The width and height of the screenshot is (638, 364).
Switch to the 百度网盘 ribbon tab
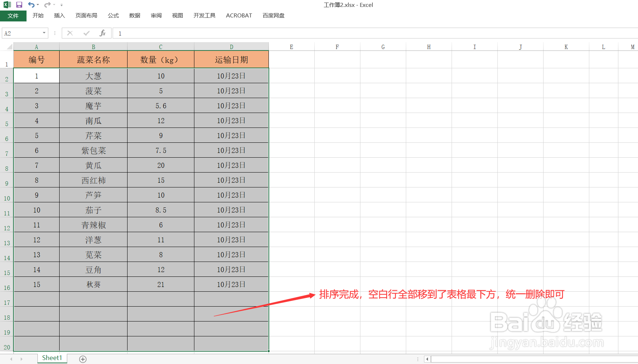click(274, 16)
